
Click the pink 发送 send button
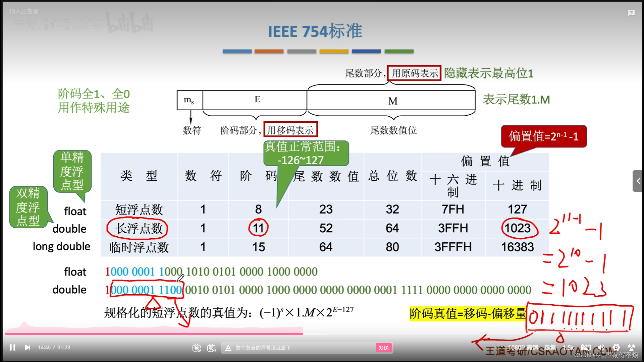click(383, 348)
